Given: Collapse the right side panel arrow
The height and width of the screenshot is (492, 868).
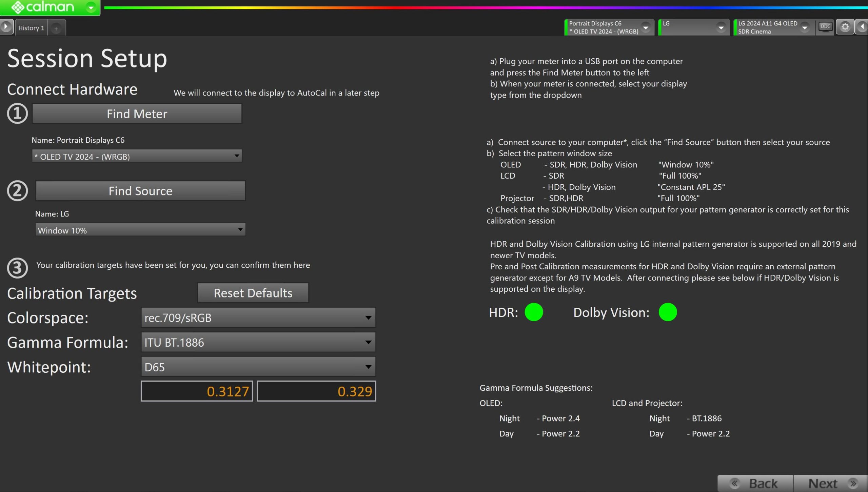Looking at the screenshot, I should (862, 27).
